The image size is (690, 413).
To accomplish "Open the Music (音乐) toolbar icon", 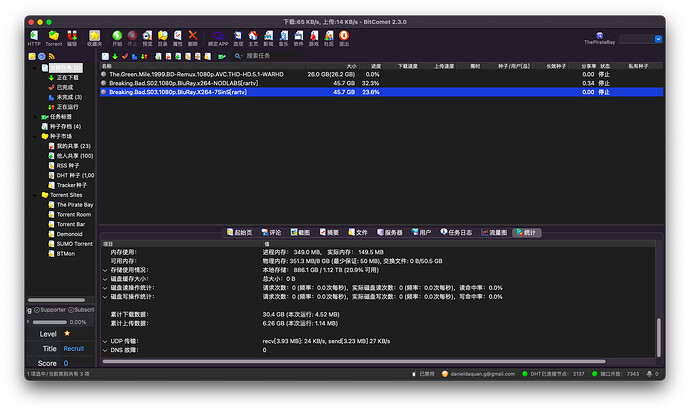I will tap(284, 36).
